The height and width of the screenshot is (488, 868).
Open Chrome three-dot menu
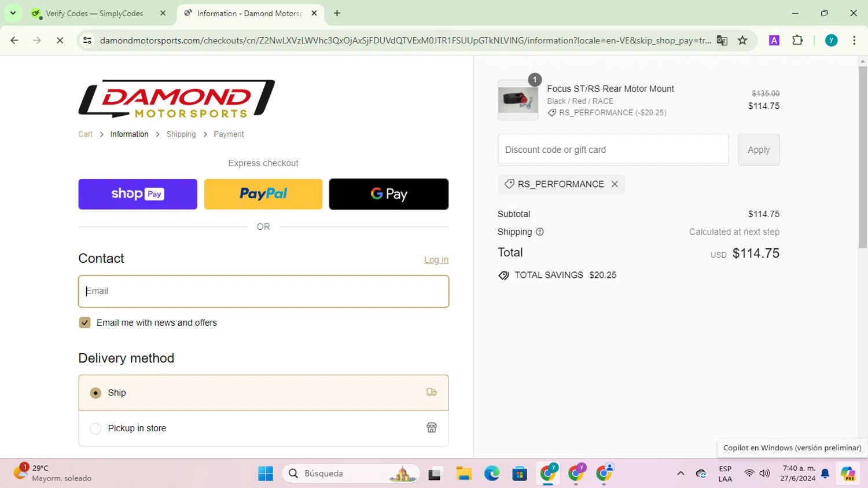pyautogui.click(x=854, y=41)
